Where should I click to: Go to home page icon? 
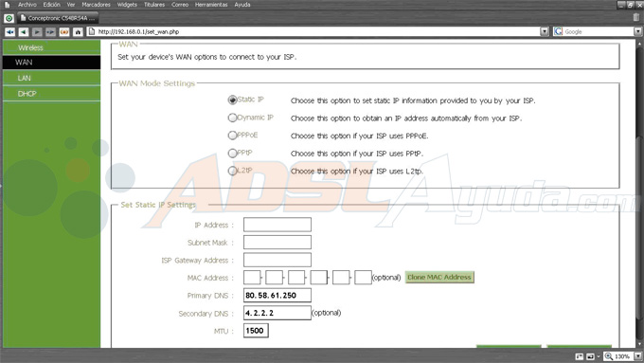[x=78, y=31]
